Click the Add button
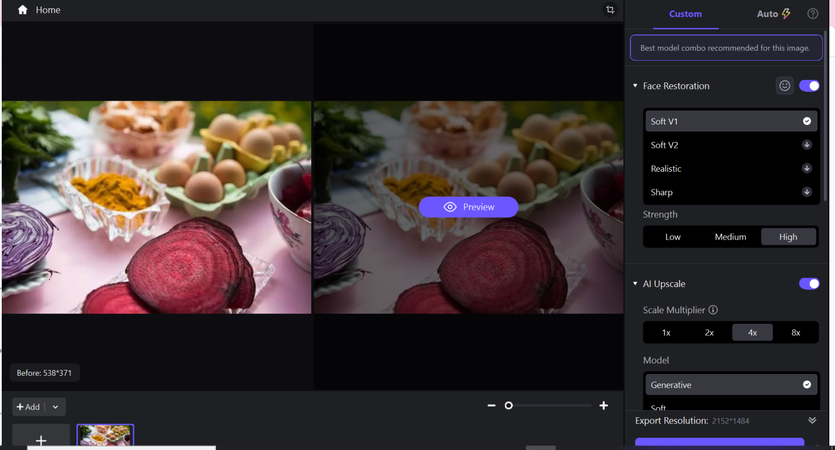This screenshot has width=835, height=450. [x=28, y=407]
